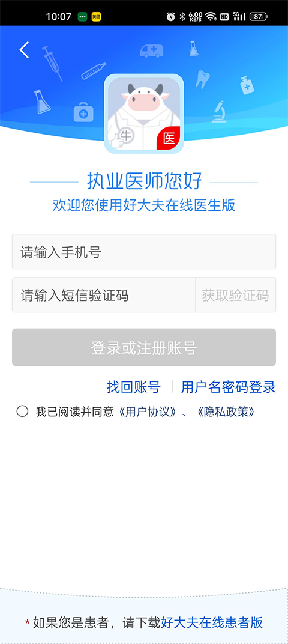Tap the thermometer icon in header
This screenshot has width=288, height=644.
pos(94,71)
